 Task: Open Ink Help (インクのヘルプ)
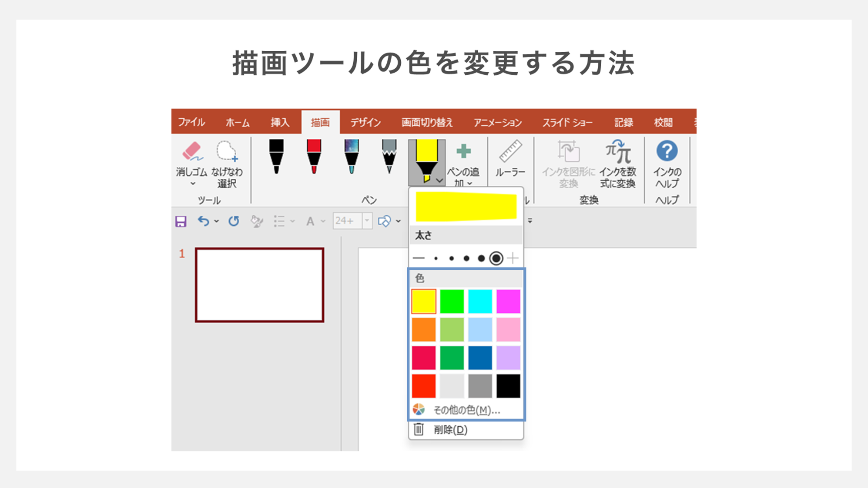pos(667,164)
